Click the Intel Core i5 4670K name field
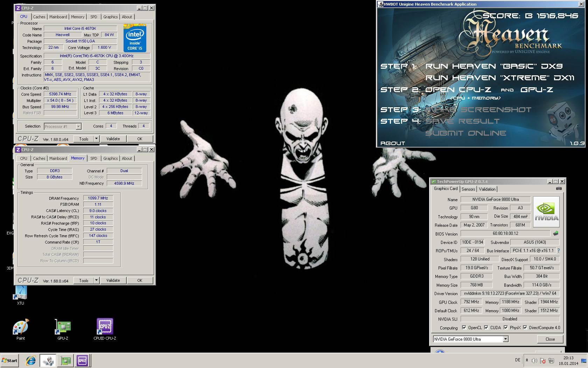 point(80,28)
